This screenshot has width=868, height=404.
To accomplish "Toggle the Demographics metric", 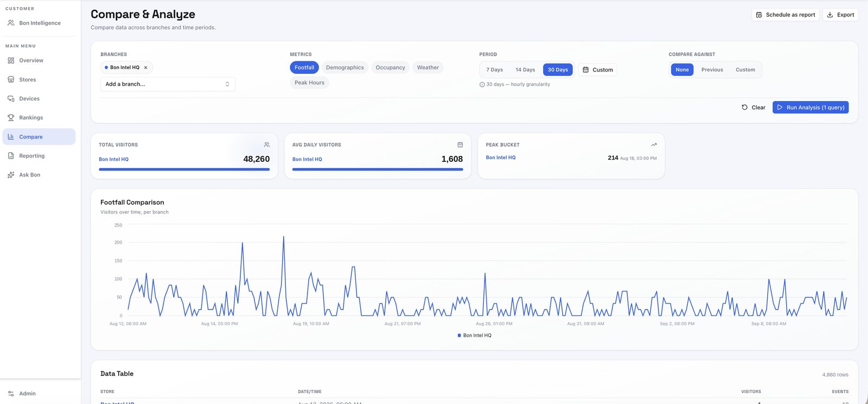I will pyautogui.click(x=345, y=67).
